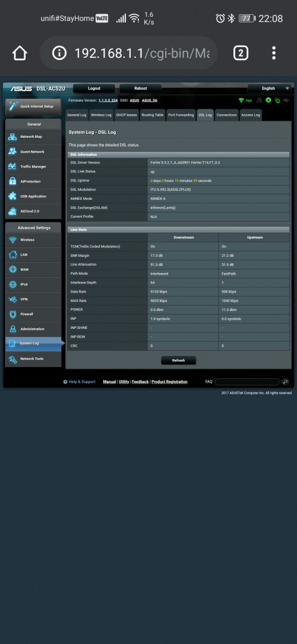Click the USB status icon in header

286,100
